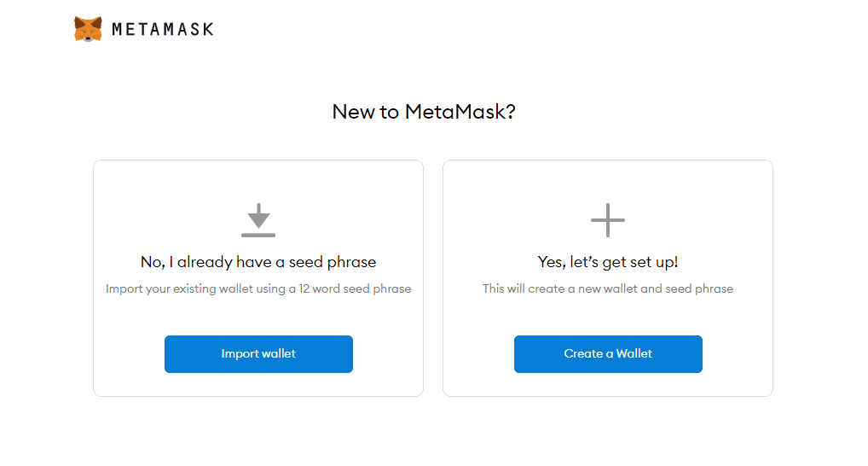The image size is (868, 466).
Task: Click the plus icon for new wallet
Action: [x=608, y=220]
